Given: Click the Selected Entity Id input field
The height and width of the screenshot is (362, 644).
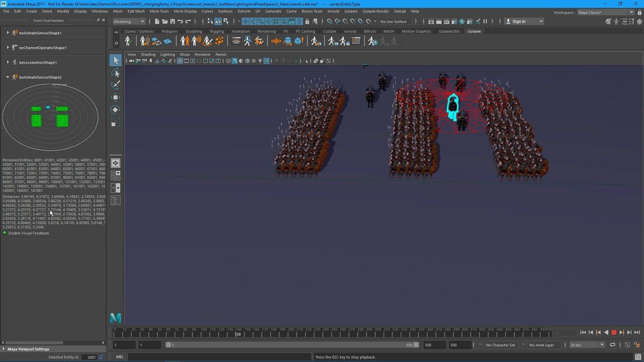Looking at the screenshot, I should click(x=89, y=357).
